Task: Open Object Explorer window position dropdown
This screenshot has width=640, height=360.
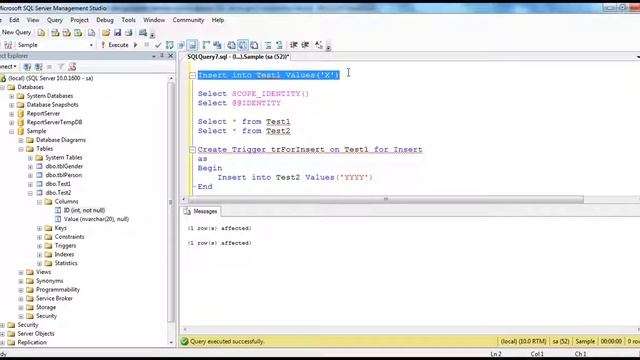Action: tap(154, 56)
